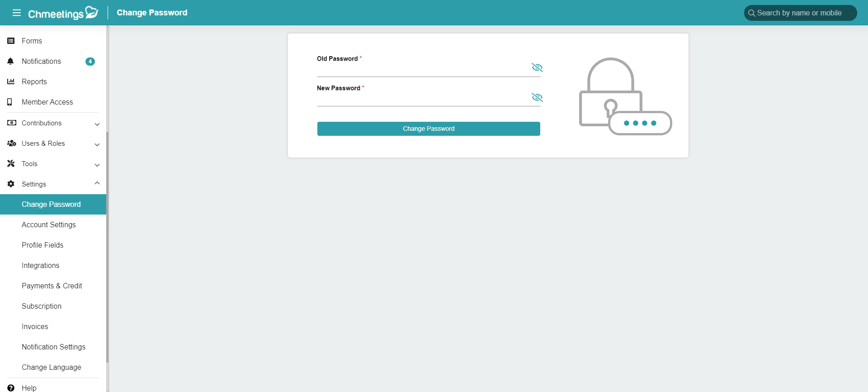Open Member Access
The height and width of the screenshot is (392, 868).
[53, 102]
